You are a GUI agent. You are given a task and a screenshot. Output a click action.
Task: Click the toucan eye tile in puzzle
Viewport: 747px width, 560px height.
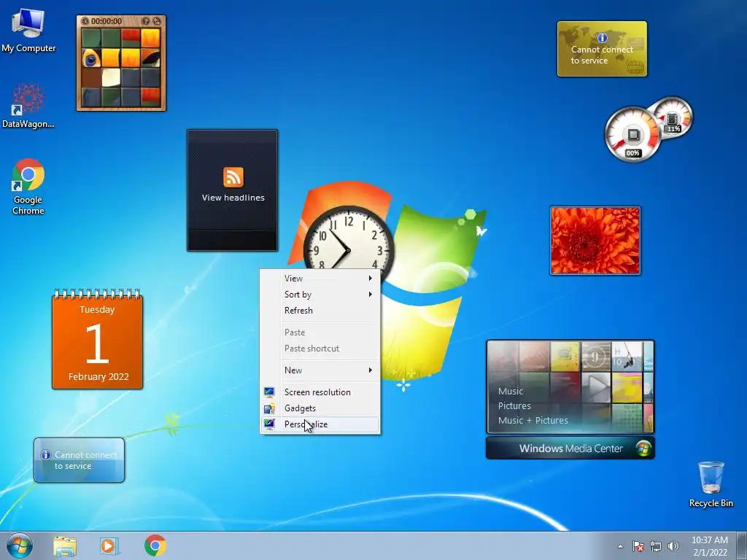click(x=90, y=58)
